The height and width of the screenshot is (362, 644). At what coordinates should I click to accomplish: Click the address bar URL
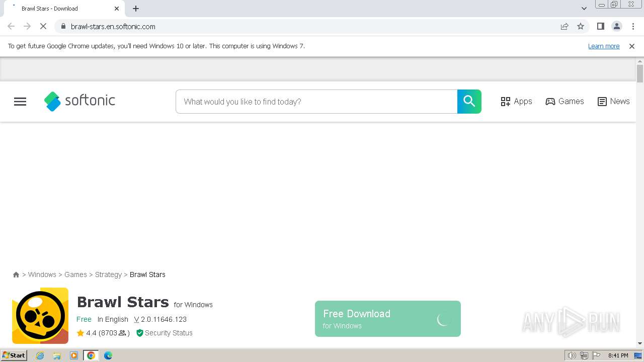point(113,27)
